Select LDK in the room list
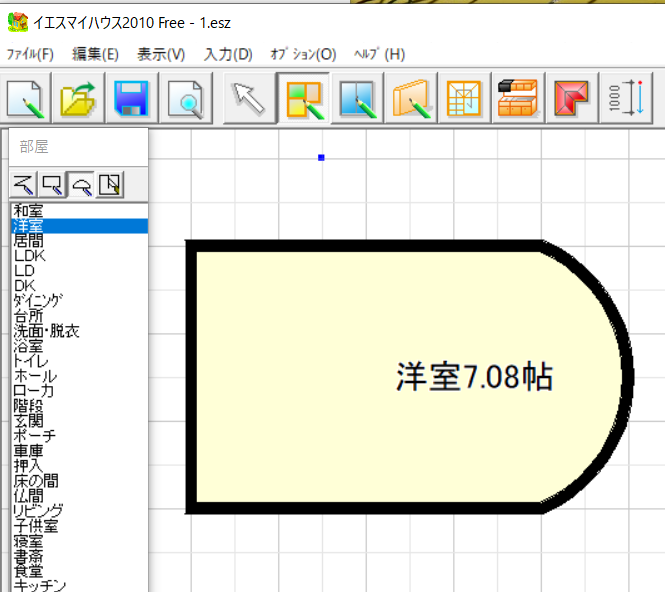The image size is (665, 592). 79,256
